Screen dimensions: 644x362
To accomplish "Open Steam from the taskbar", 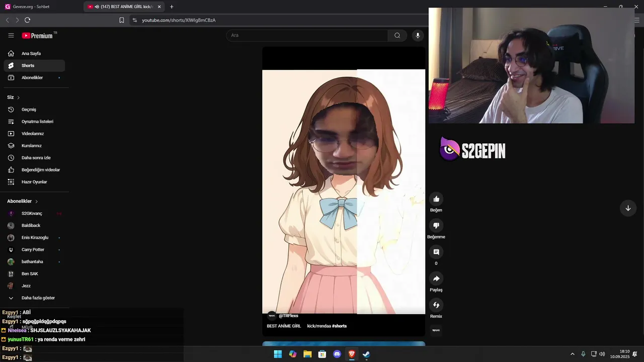I will click(367, 354).
